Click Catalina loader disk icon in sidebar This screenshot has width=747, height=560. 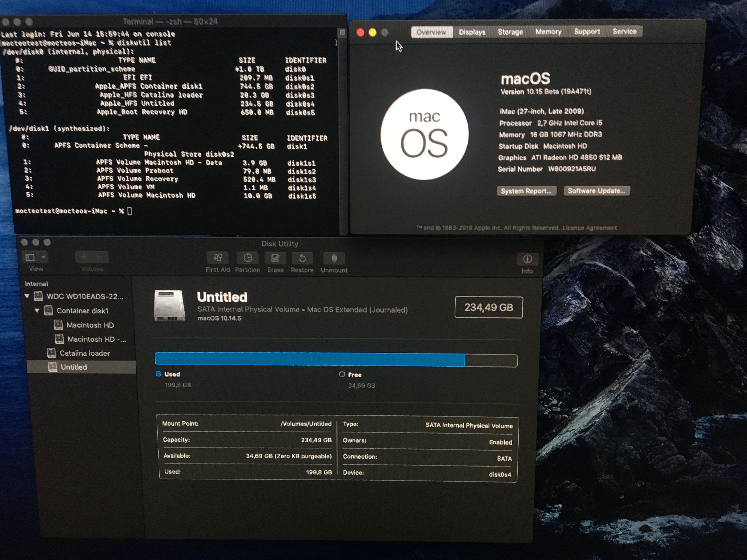(x=52, y=353)
